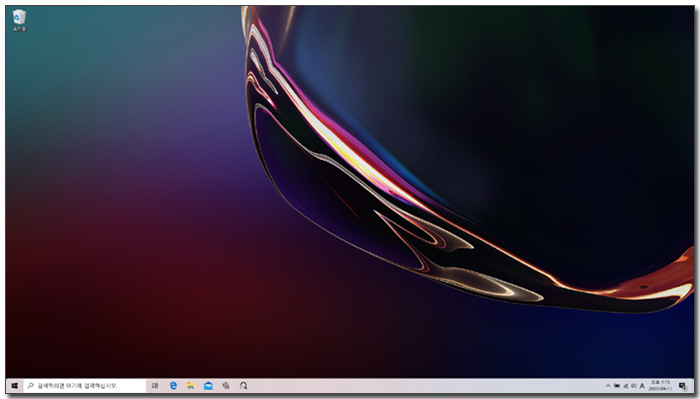700x399 pixels.
Task: Open the Action Center notification icon
Action: click(x=682, y=386)
